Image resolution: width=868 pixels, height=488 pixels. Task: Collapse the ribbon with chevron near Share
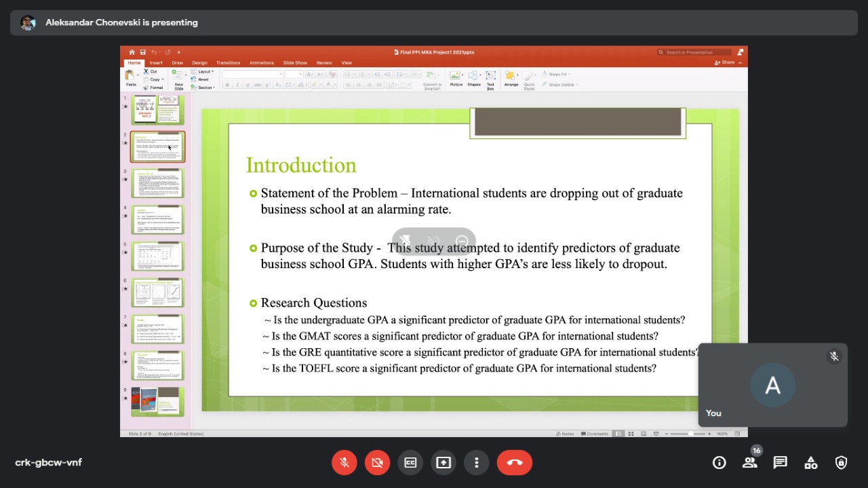click(x=740, y=62)
